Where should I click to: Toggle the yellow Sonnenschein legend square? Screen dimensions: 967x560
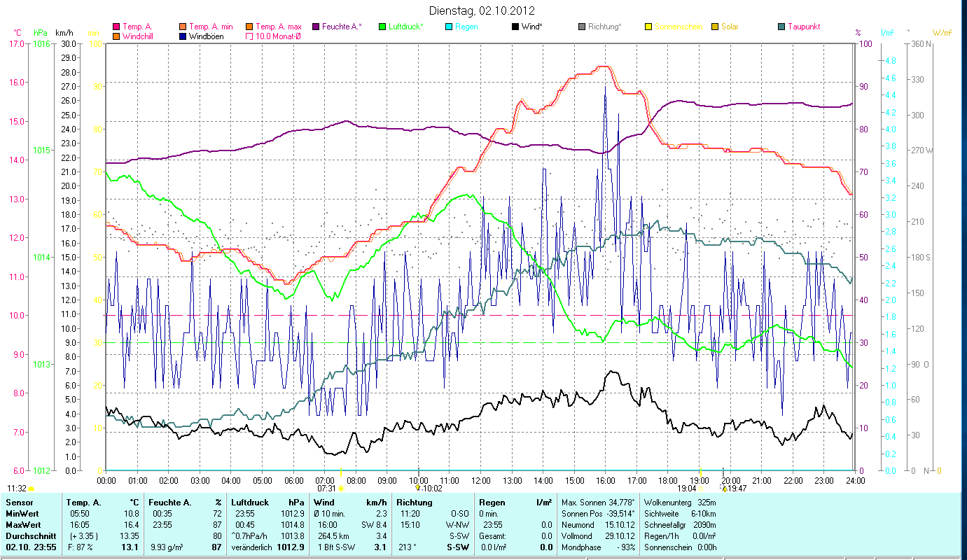(x=648, y=27)
